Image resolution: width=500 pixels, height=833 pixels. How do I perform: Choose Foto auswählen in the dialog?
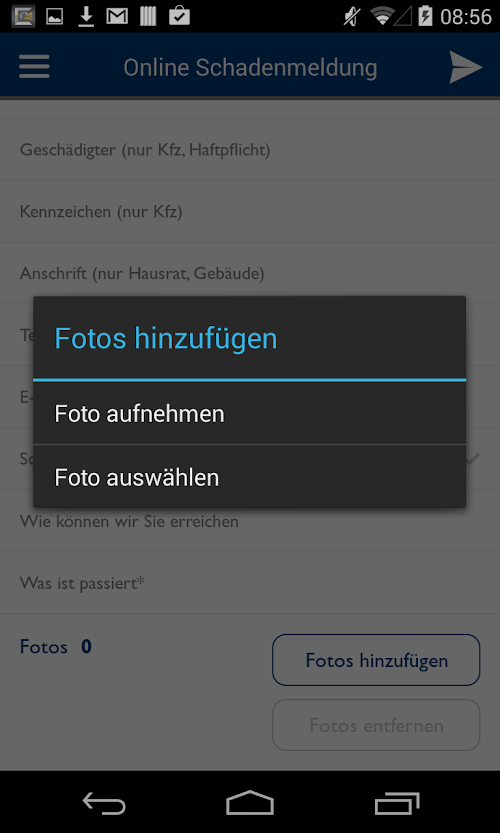coord(250,477)
